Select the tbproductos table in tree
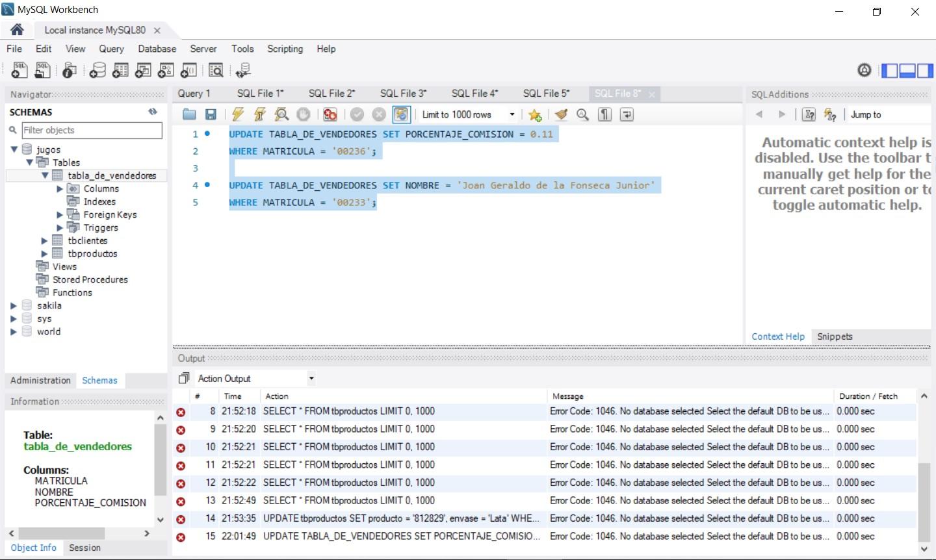Screen dimensions: 936x560 (x=92, y=253)
